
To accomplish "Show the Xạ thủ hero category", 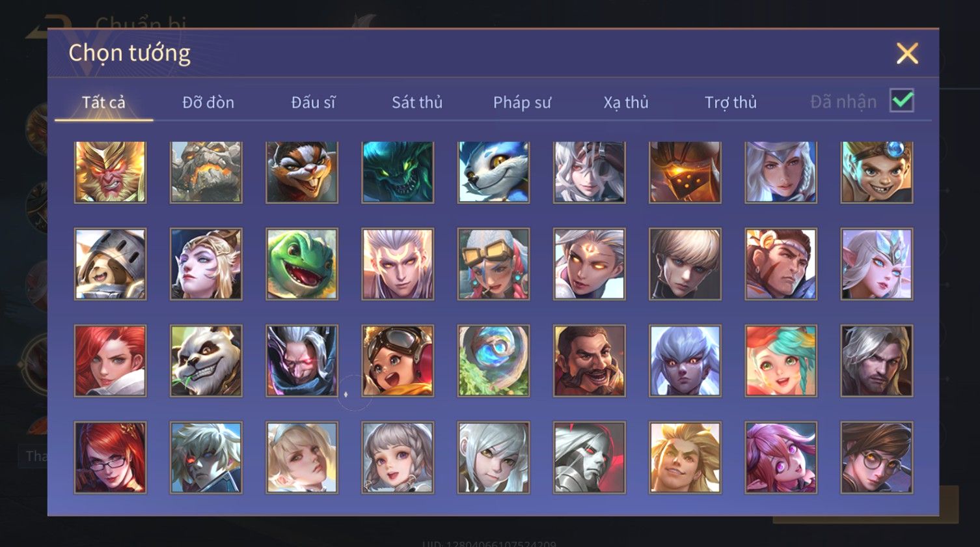I will click(x=626, y=102).
